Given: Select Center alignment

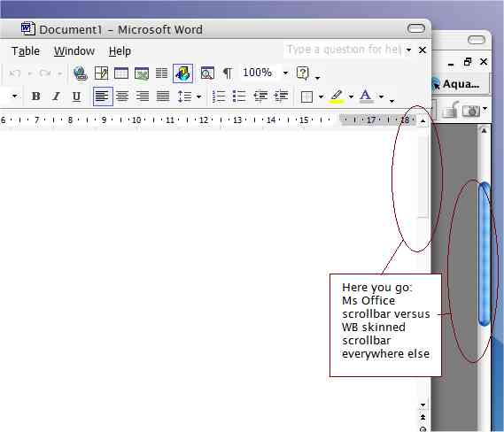Looking at the screenshot, I should click(x=122, y=96).
